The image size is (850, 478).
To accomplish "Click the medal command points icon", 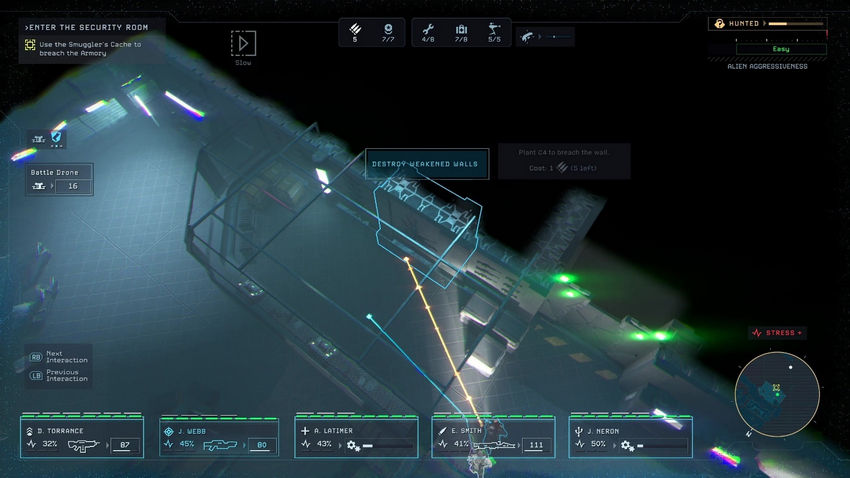I will click(x=388, y=28).
